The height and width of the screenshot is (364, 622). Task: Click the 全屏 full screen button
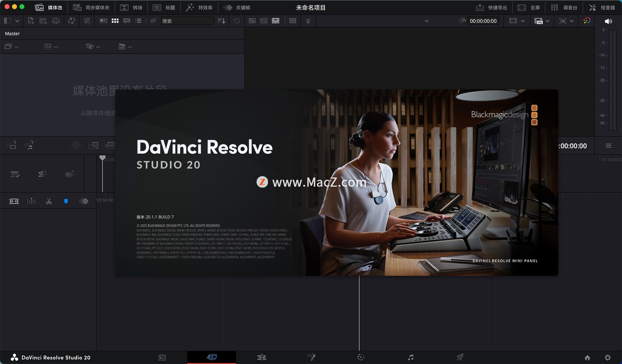(x=529, y=7)
